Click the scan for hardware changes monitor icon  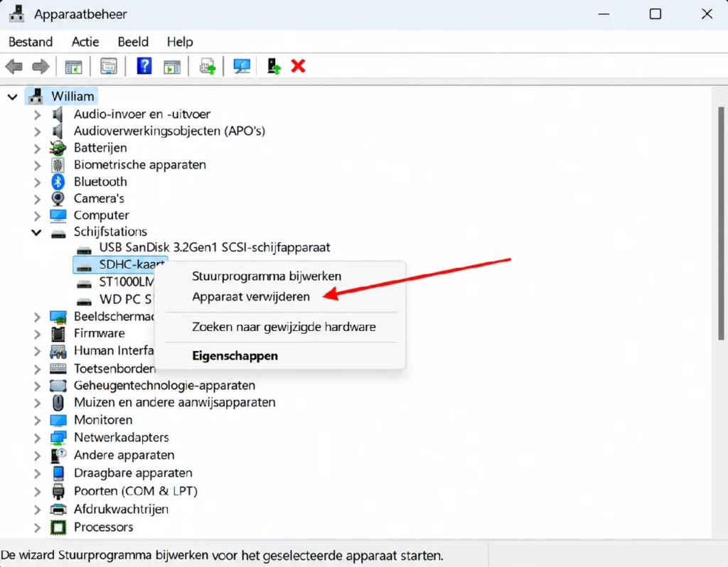tap(242, 66)
